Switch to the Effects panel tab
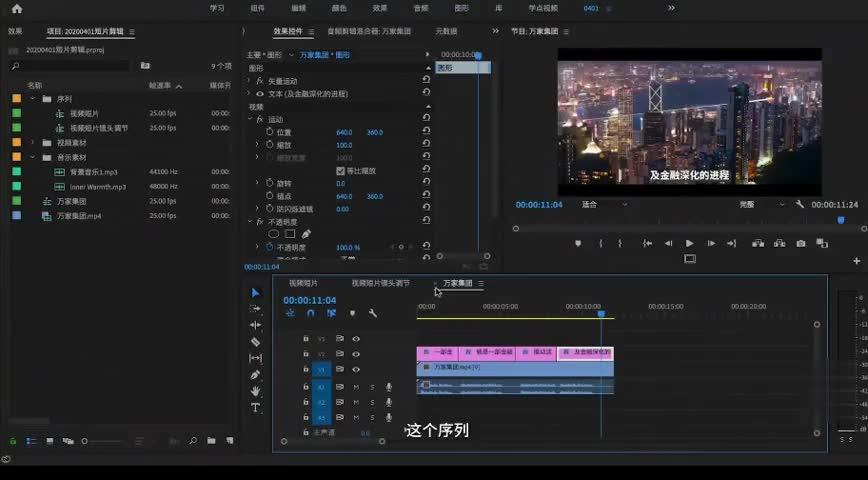This screenshot has width=868, height=480. point(15,31)
